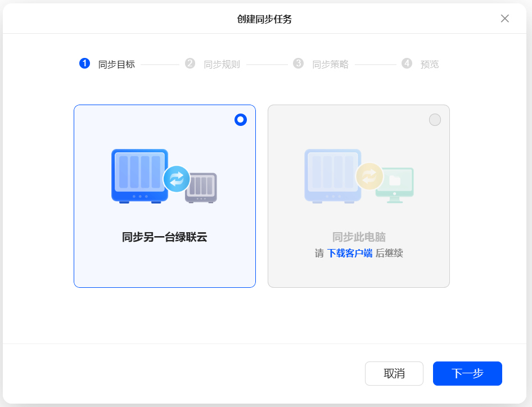This screenshot has width=532, height=407.
Task: Click the step 1 number circle
Action: point(84,64)
